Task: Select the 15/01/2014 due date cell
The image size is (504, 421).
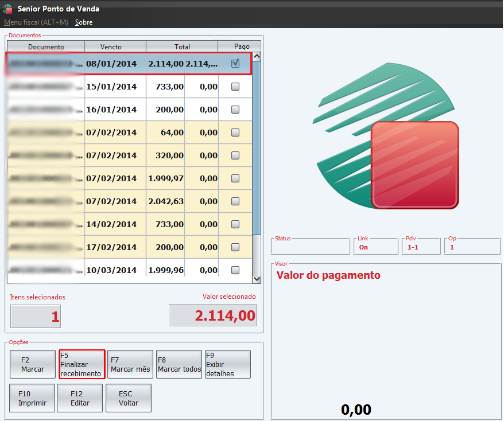Action: click(115, 87)
